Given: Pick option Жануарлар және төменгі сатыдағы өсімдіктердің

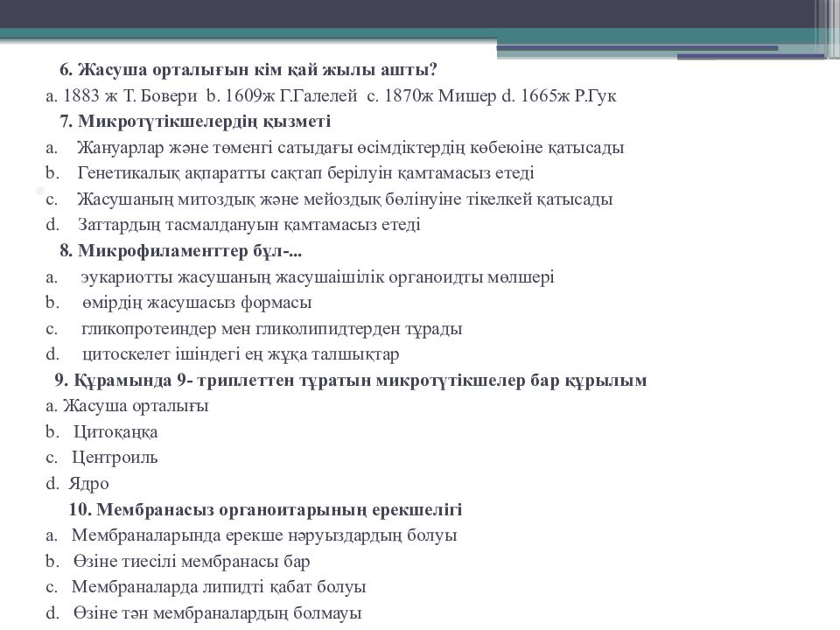Looking at the screenshot, I should 335,147.
